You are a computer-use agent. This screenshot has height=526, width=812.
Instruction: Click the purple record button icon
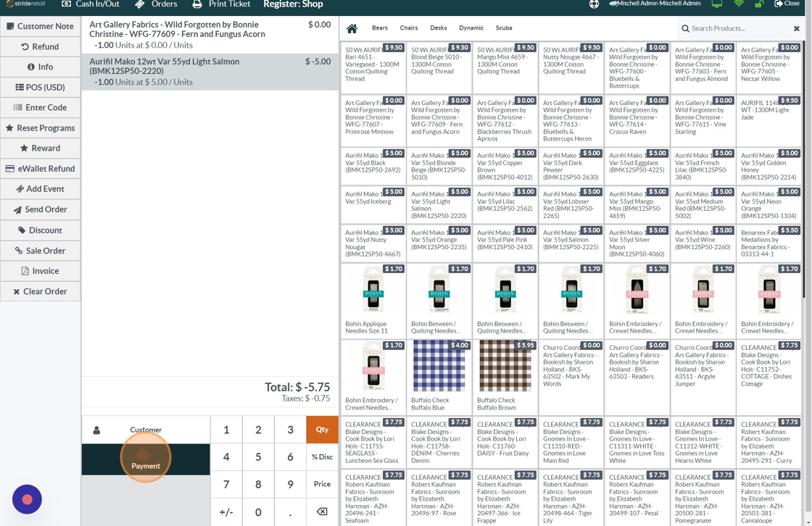point(27,499)
